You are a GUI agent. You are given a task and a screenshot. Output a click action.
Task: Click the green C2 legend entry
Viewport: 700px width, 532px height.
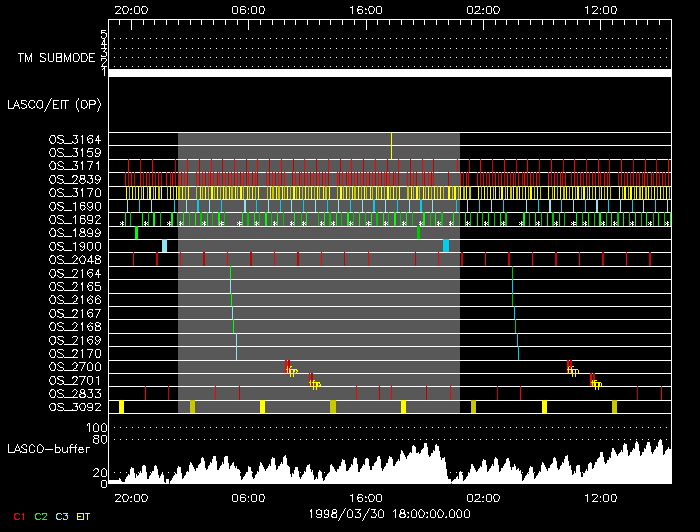(41, 516)
